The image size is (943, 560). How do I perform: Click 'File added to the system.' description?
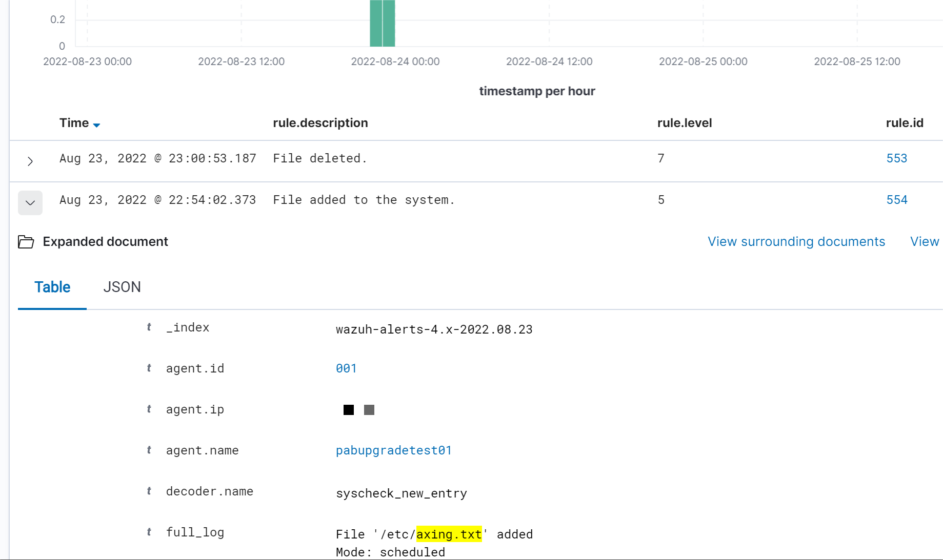(x=364, y=200)
